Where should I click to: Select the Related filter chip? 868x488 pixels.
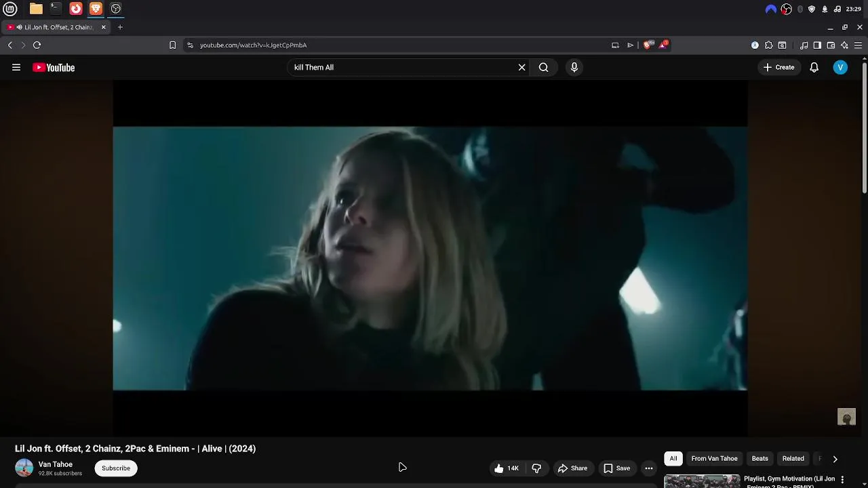tap(793, 459)
